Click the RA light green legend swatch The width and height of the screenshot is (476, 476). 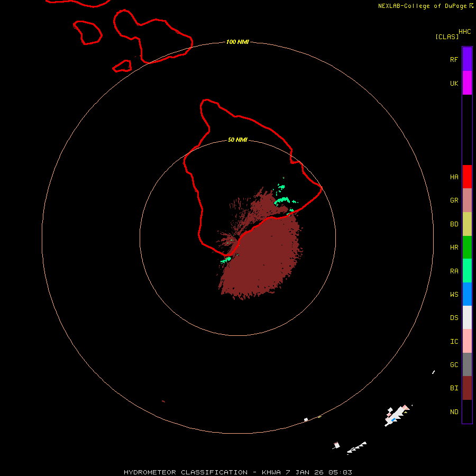(467, 271)
